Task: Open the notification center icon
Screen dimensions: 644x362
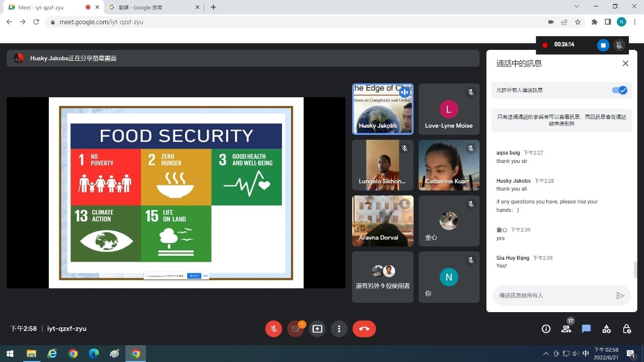Action: tap(631, 354)
